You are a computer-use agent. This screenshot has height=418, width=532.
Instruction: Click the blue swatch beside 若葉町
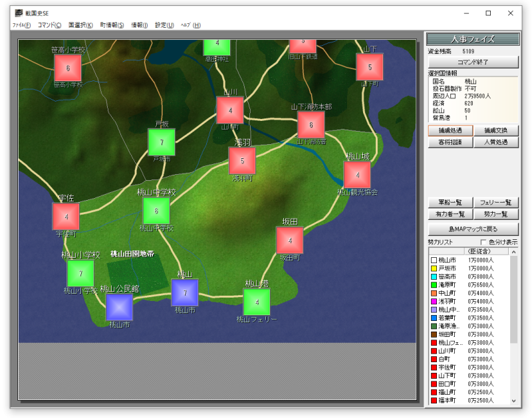(x=434, y=318)
